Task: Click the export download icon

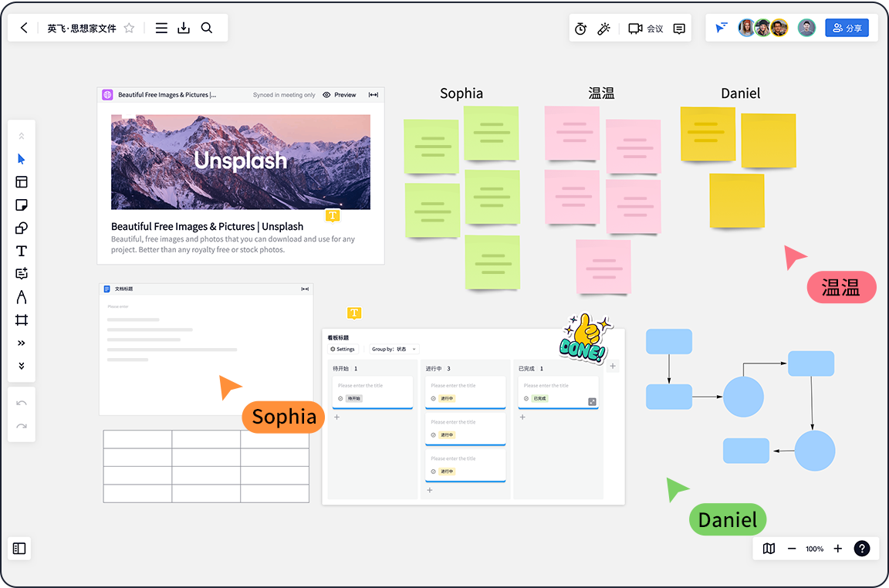Action: click(x=184, y=28)
